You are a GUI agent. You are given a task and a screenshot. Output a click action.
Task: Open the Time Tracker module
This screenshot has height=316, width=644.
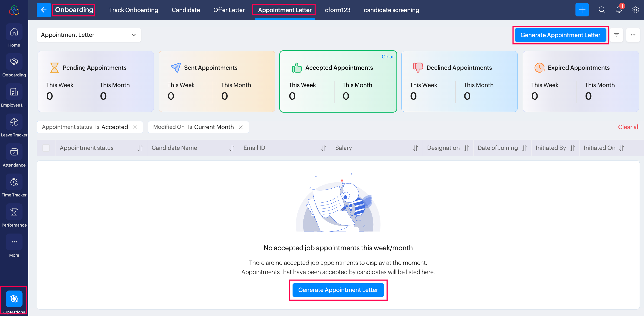(x=14, y=182)
